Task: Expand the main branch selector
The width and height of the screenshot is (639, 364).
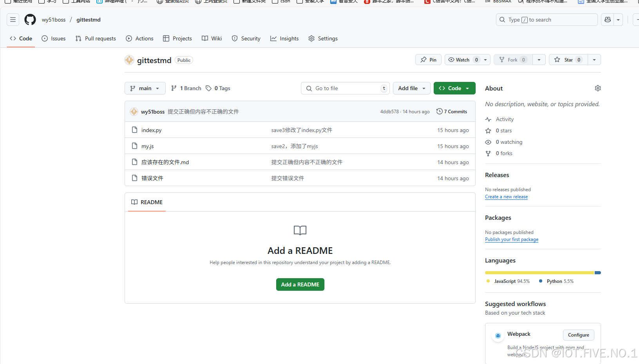Action: 145,88
